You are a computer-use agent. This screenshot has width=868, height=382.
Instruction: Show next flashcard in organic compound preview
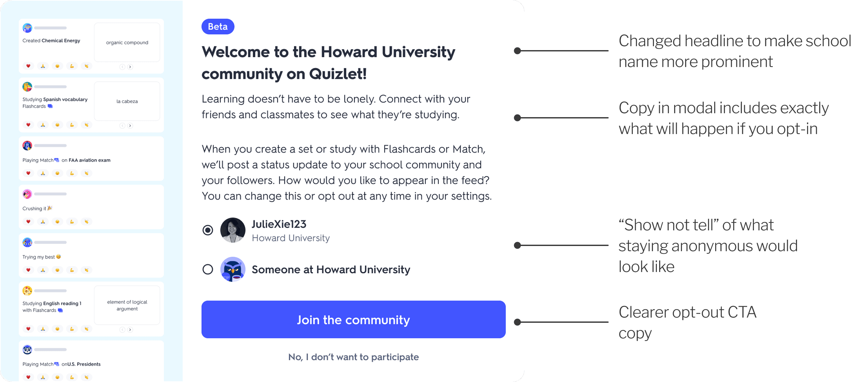click(x=130, y=67)
